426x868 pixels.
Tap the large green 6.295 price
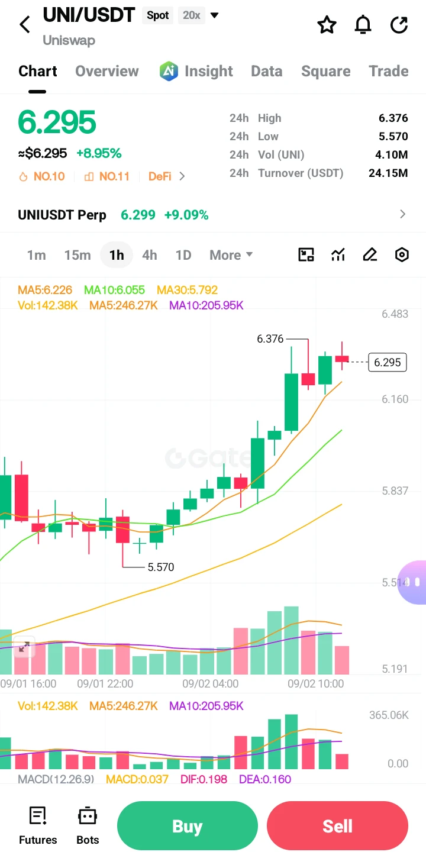[57, 122]
